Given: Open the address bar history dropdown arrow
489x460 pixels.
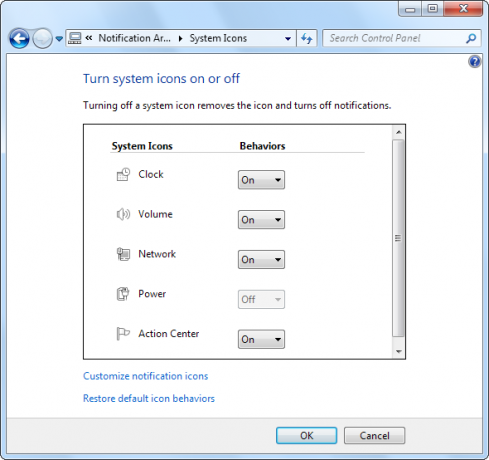Looking at the screenshot, I should coord(288,39).
